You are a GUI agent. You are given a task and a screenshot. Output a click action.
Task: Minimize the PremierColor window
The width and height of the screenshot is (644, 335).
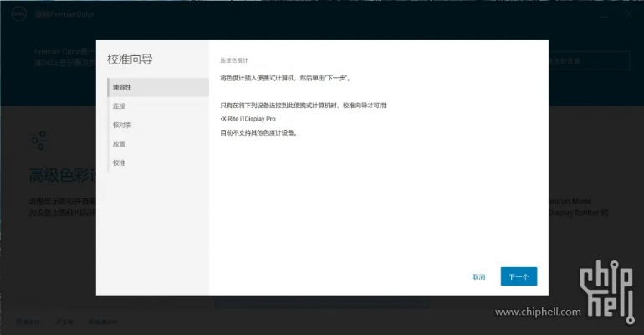pyautogui.click(x=605, y=15)
